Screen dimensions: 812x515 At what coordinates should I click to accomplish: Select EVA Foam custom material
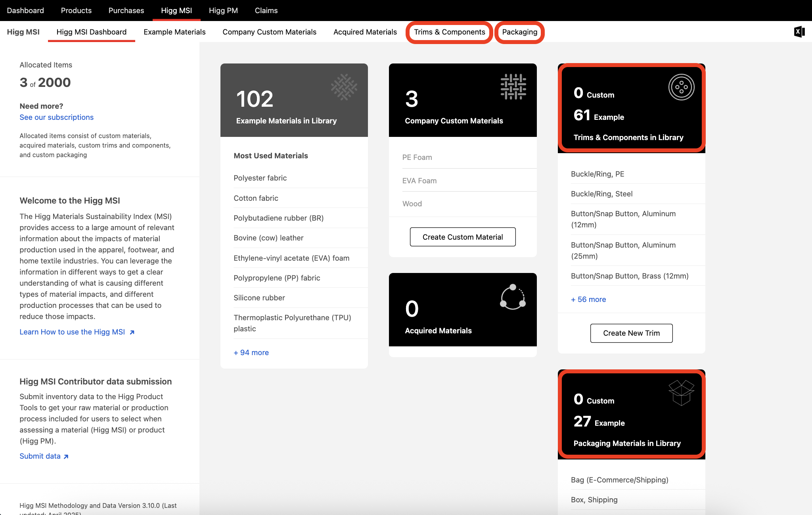(x=469, y=181)
